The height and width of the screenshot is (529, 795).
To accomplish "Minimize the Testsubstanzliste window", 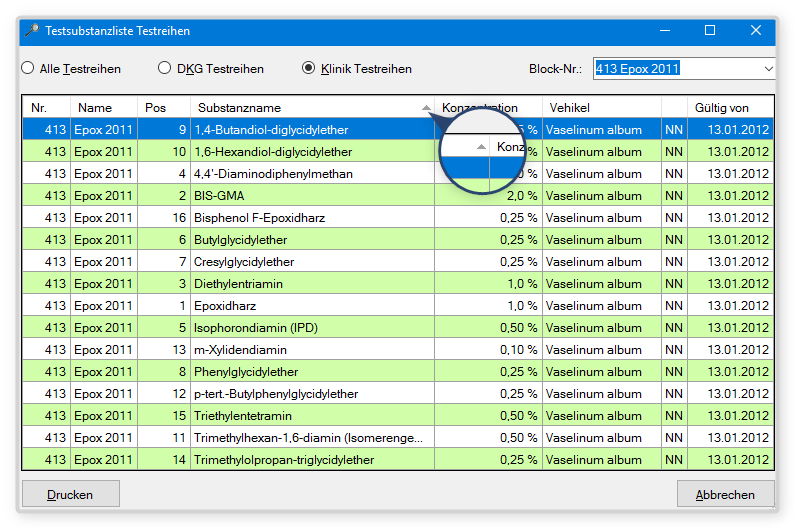I will [664, 31].
